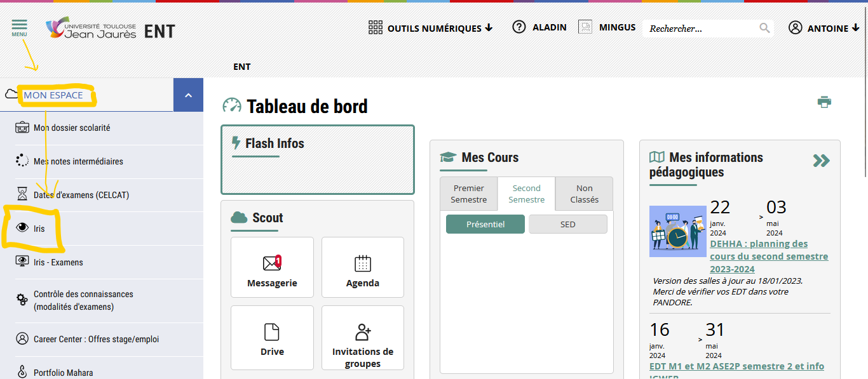This screenshot has width=868, height=379.
Task: Click the search magnifier icon
Action: point(764,28)
